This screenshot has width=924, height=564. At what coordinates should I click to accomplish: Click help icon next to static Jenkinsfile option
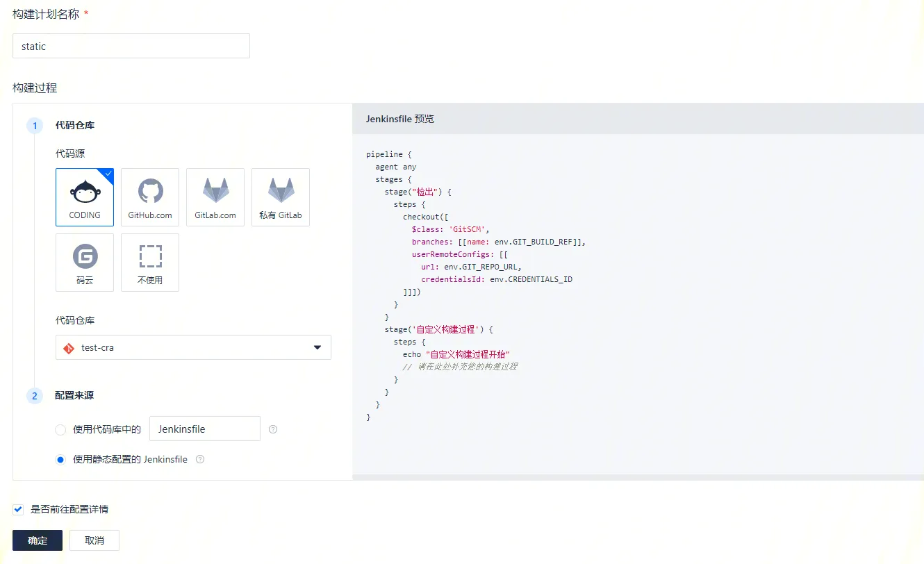click(x=200, y=459)
